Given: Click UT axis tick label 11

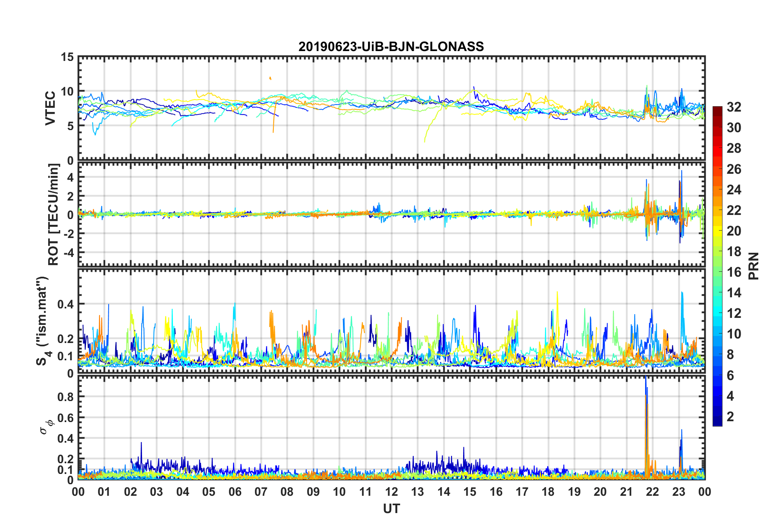Looking at the screenshot, I should (366, 492).
